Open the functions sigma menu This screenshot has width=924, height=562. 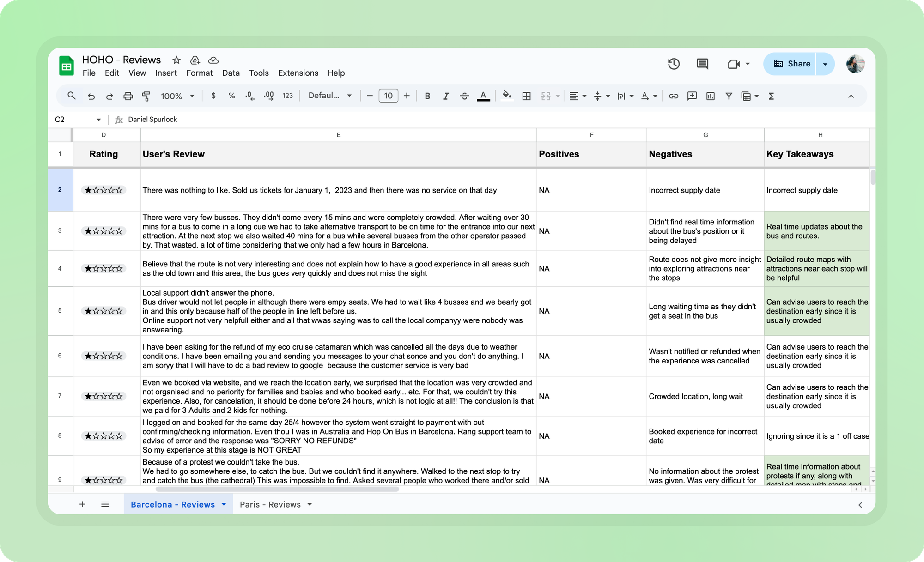click(771, 96)
